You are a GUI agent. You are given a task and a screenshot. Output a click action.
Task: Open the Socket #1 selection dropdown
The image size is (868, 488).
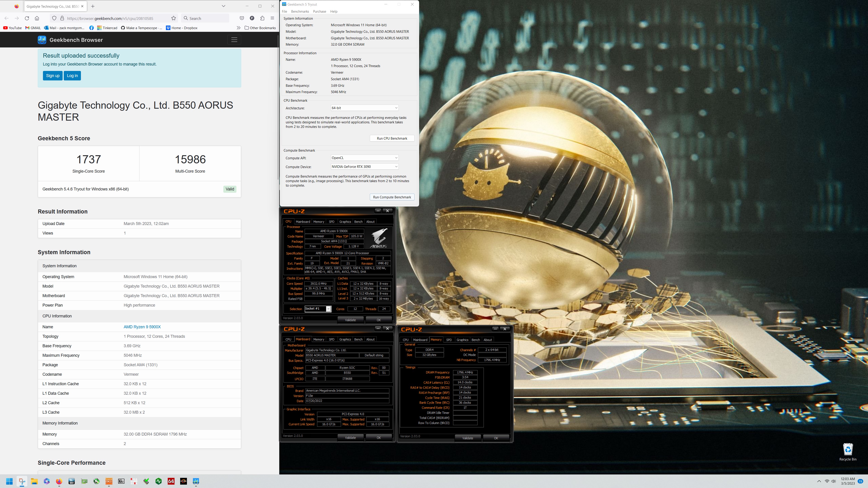(x=318, y=308)
